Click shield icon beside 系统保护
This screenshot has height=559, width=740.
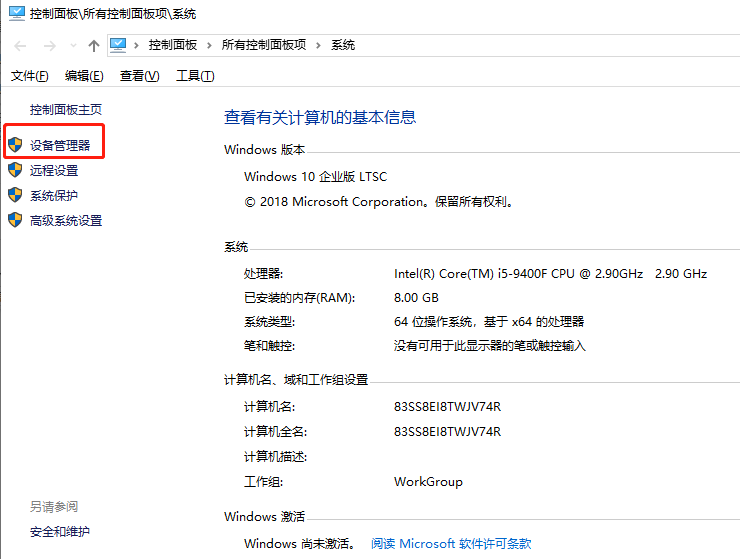coord(14,195)
